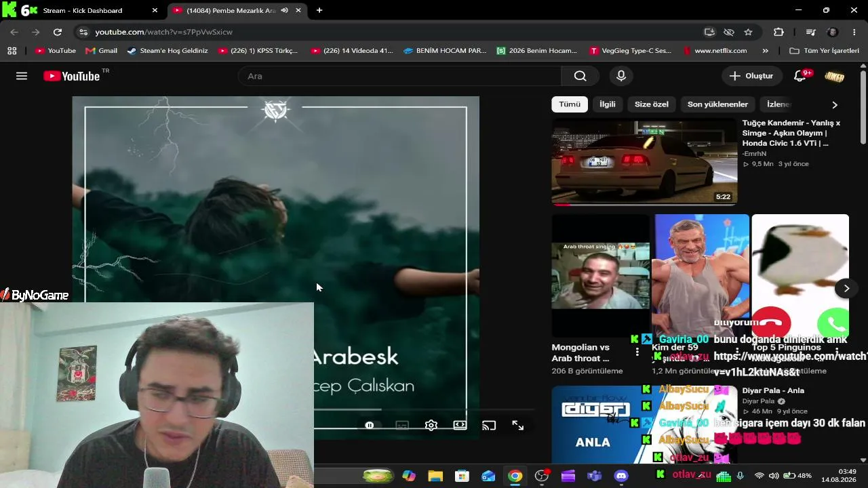Click the YouTube search input field
The image size is (868, 488).
pyautogui.click(x=400, y=76)
